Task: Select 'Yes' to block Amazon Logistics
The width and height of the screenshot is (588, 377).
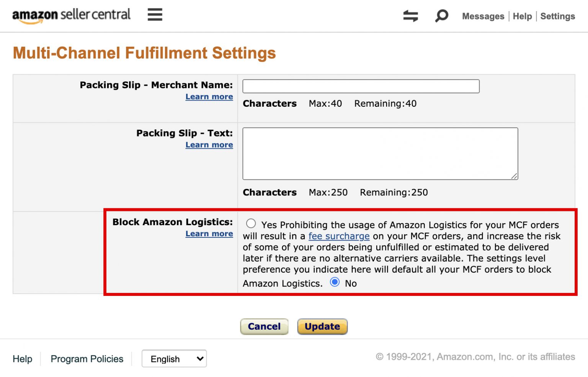Action: pos(251,223)
